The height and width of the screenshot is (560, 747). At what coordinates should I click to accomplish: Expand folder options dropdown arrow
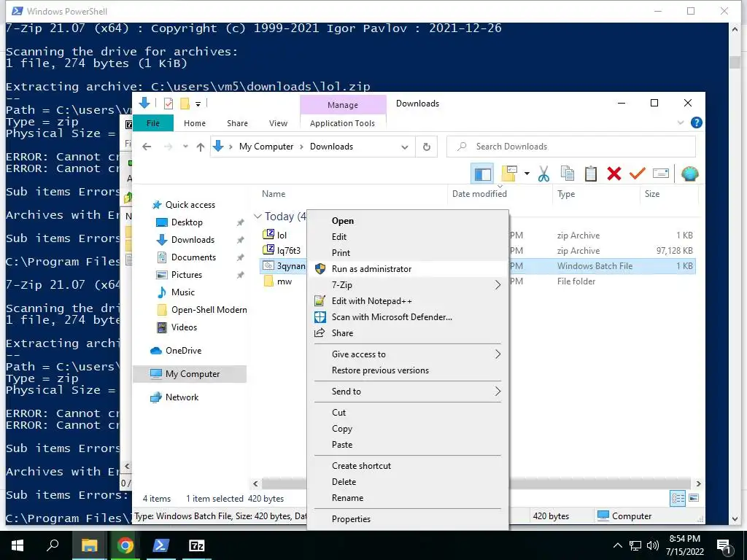tap(527, 174)
